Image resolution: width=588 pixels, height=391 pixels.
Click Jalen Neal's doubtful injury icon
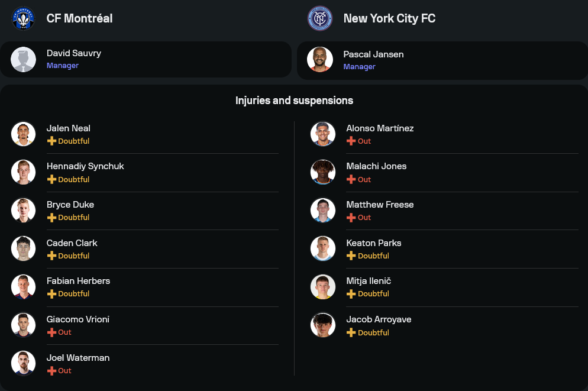[x=51, y=141]
